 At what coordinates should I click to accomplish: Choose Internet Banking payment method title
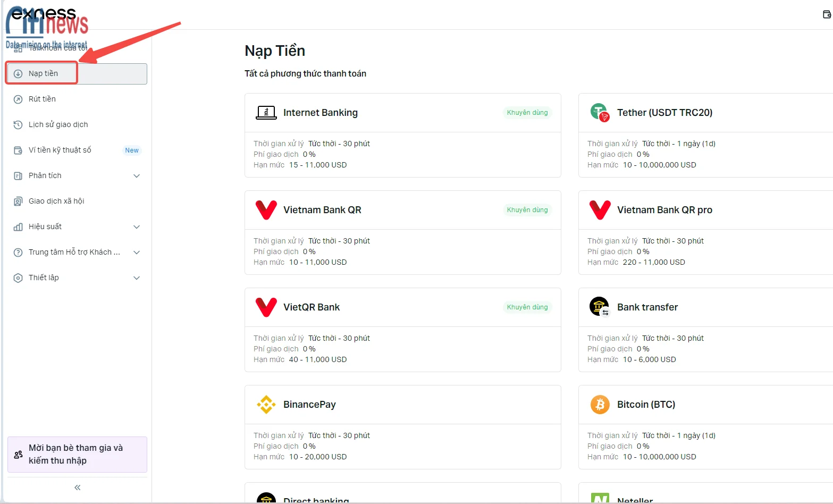pyautogui.click(x=321, y=113)
